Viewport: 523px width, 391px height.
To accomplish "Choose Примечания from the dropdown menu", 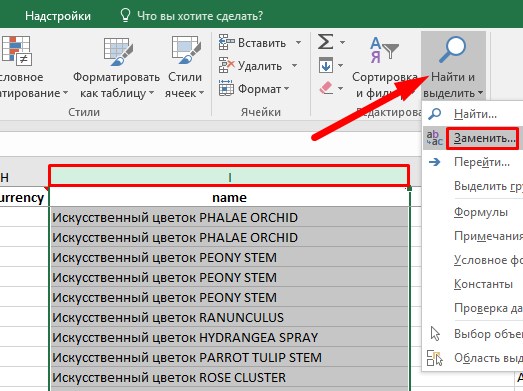I will pyautogui.click(x=488, y=236).
